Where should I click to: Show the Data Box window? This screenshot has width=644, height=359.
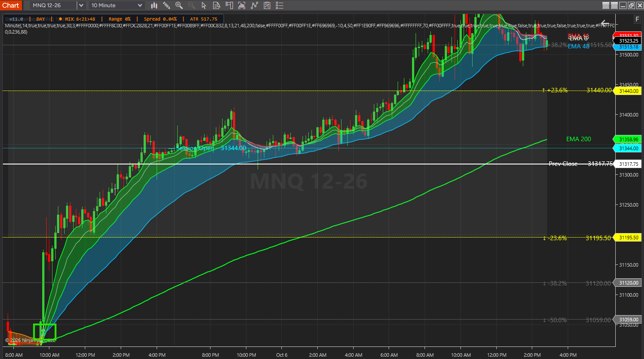click(217, 5)
